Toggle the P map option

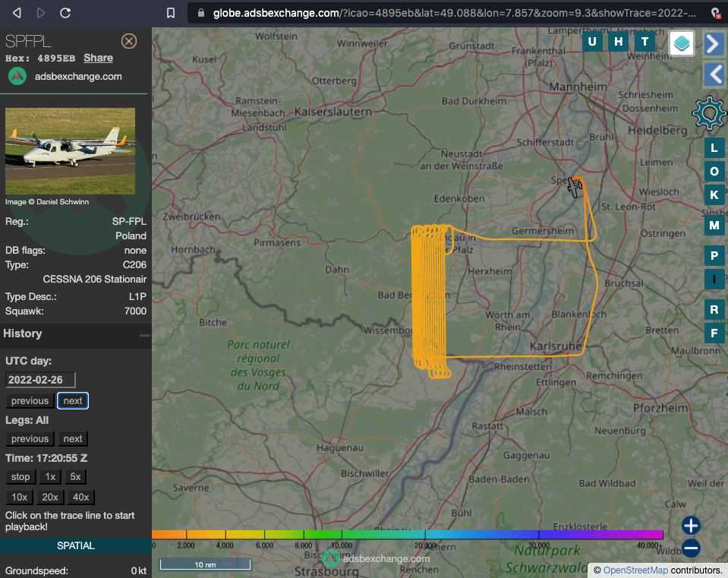pyautogui.click(x=714, y=255)
